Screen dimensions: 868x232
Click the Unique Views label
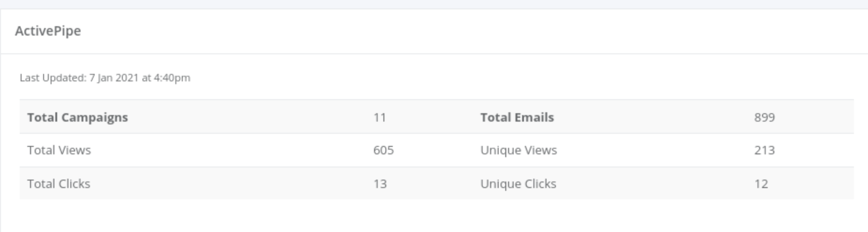[x=518, y=150]
